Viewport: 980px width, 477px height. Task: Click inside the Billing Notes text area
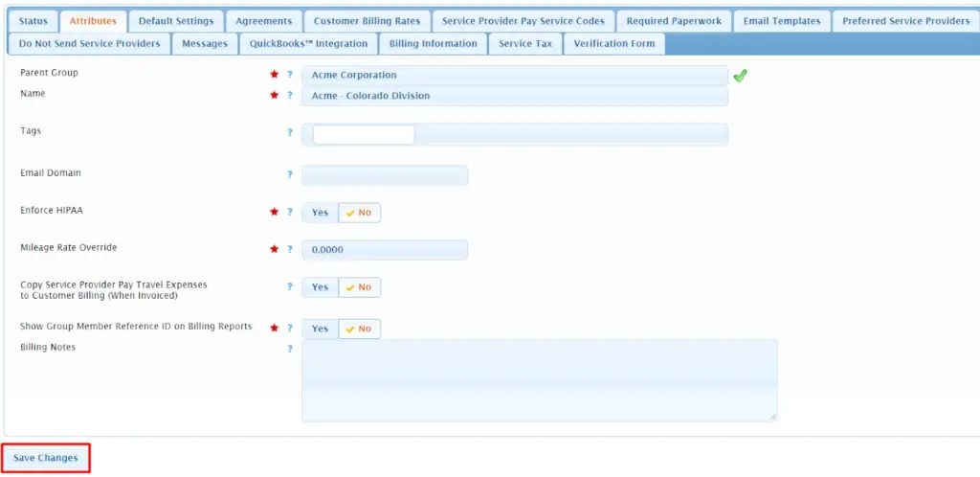(x=540, y=380)
